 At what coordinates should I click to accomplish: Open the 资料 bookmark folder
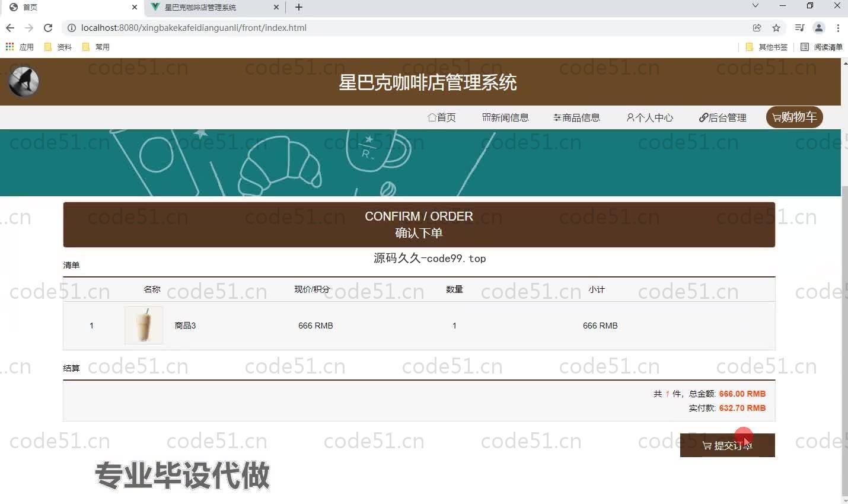coord(58,47)
